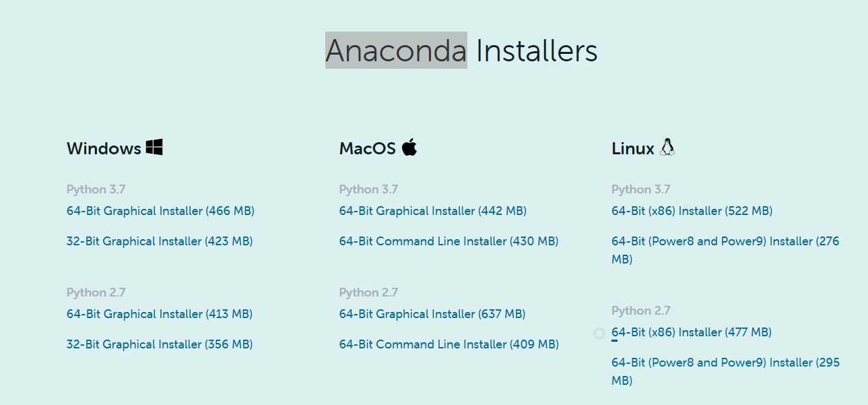Download Windows Python 2.7 32-Bit Graphical Installer

[x=160, y=344]
